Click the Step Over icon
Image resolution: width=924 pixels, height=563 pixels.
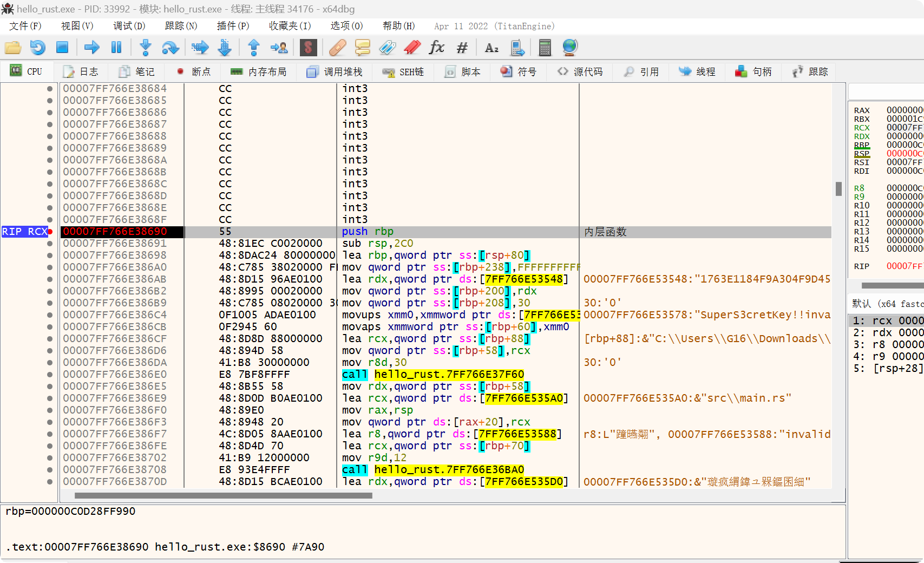[170, 48]
